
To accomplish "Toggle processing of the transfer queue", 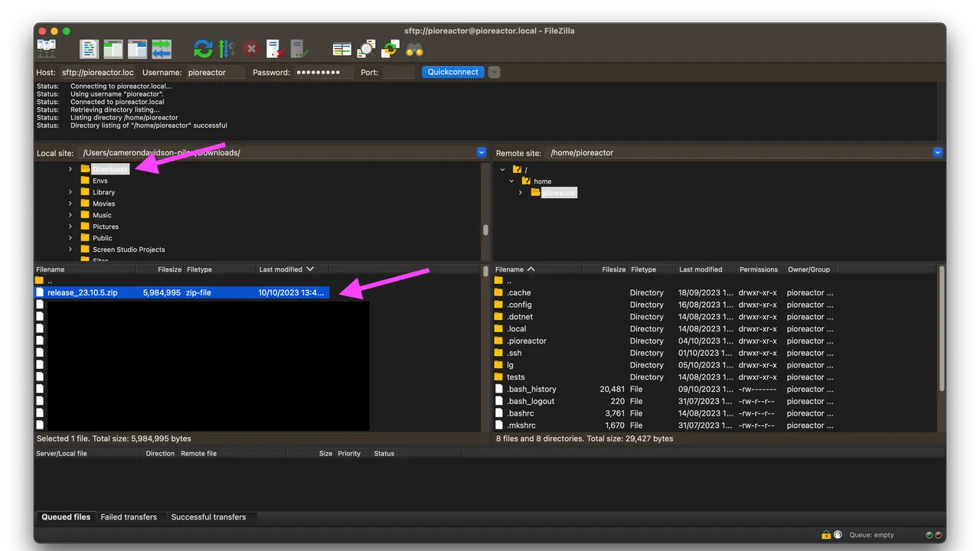I will coord(227,49).
